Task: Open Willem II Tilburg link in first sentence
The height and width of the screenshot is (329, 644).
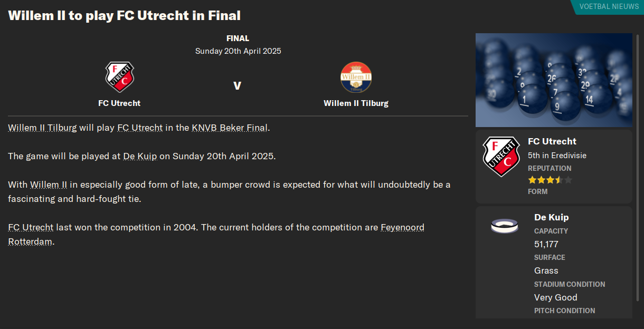Action: coord(42,128)
